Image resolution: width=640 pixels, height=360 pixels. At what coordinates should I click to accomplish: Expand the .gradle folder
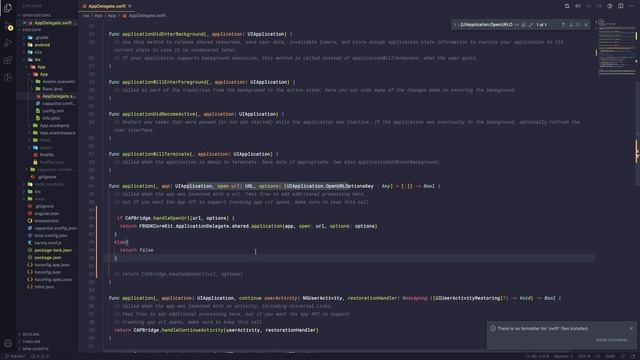pyautogui.click(x=42, y=38)
